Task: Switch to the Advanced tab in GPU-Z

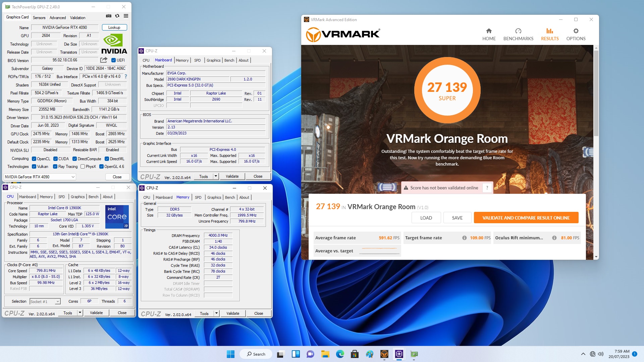Action: click(x=58, y=18)
